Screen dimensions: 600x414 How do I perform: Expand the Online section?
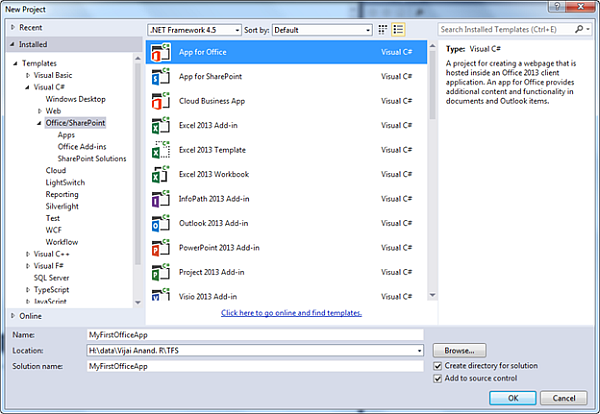pos(13,316)
